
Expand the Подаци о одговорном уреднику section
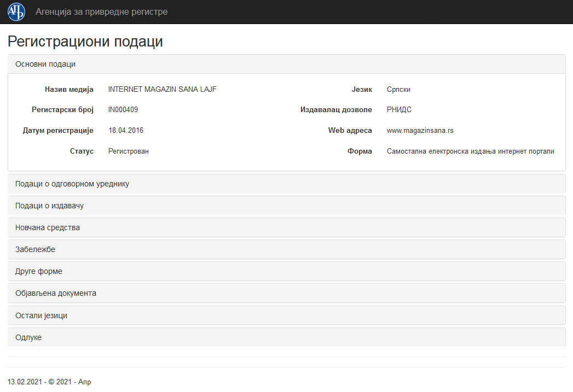pyautogui.click(x=72, y=184)
